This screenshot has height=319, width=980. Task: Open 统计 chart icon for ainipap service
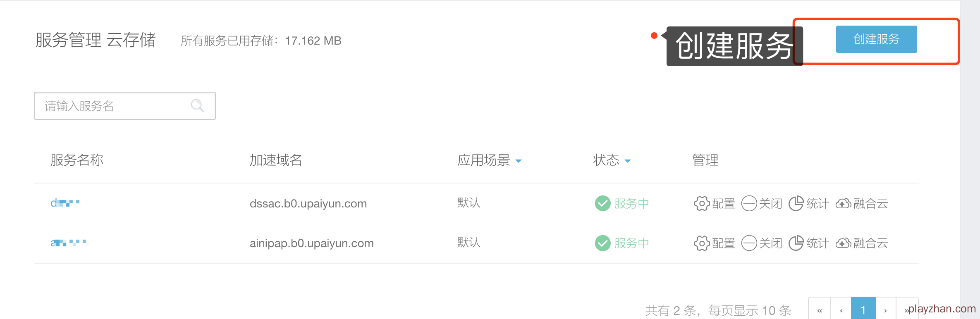[796, 243]
